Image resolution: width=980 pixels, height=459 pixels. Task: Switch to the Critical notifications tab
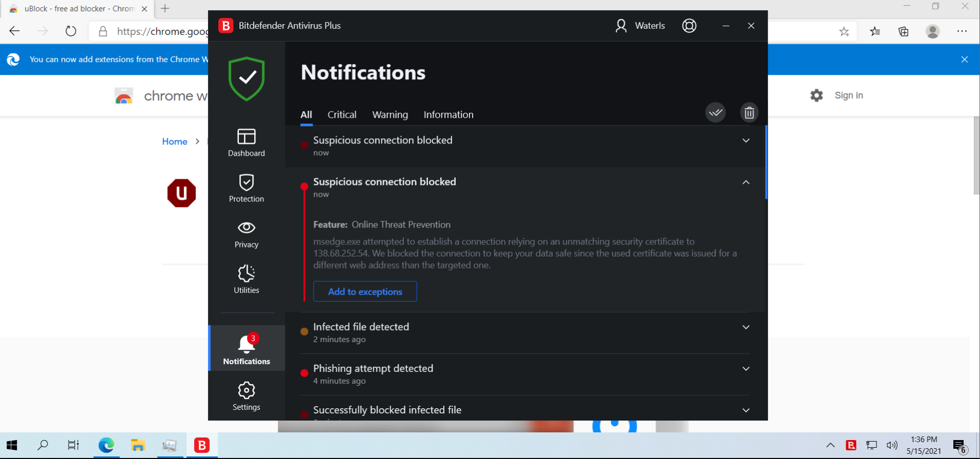tap(342, 115)
